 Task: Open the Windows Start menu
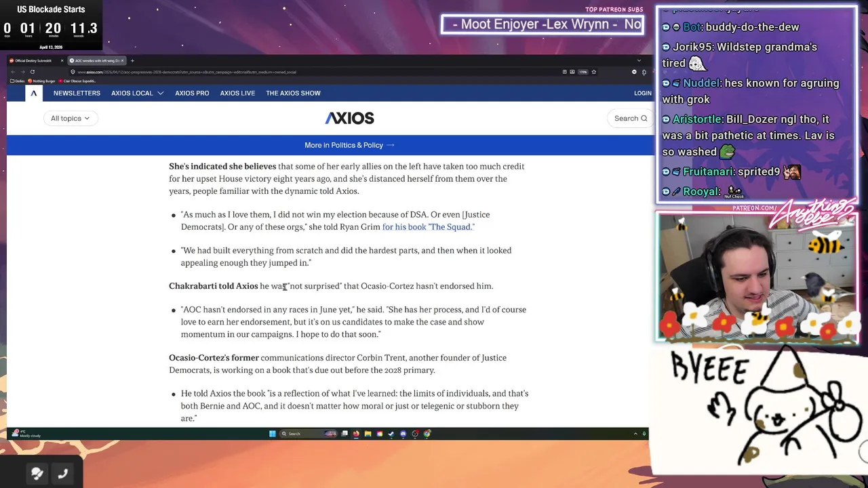tap(273, 434)
